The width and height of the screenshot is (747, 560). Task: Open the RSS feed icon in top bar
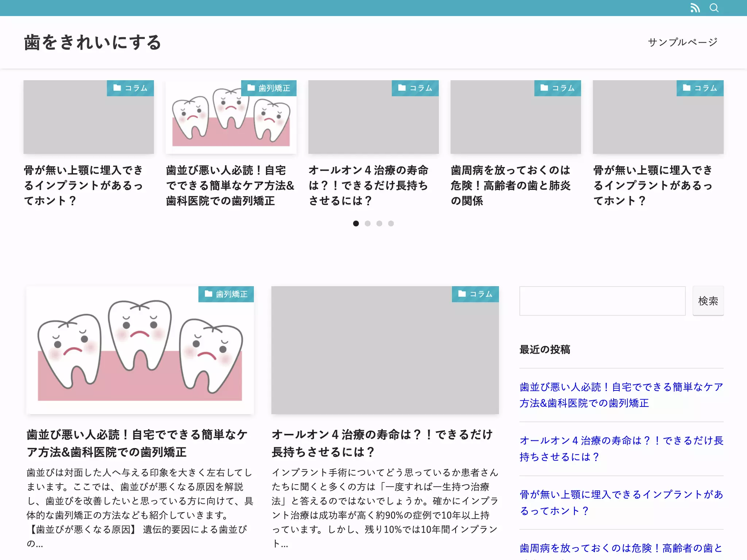tap(695, 8)
